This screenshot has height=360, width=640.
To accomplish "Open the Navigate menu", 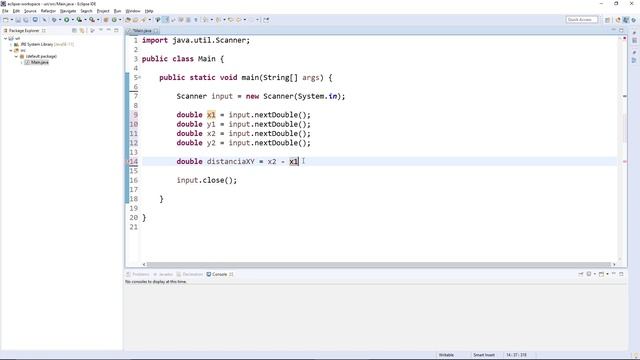I will pyautogui.click(x=68, y=11).
